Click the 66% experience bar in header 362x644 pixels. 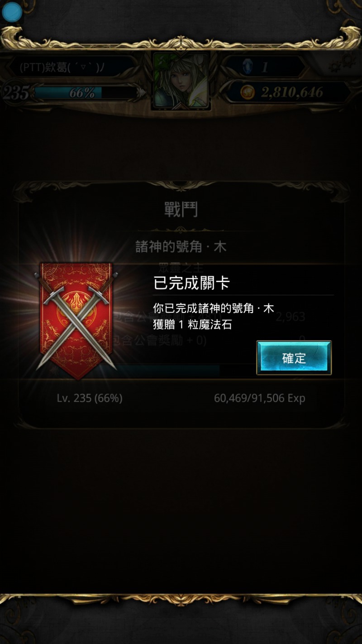(85, 93)
